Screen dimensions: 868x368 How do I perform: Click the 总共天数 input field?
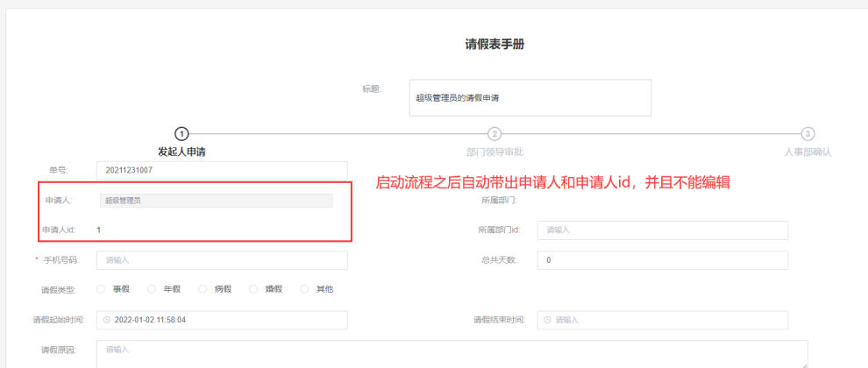(x=663, y=260)
